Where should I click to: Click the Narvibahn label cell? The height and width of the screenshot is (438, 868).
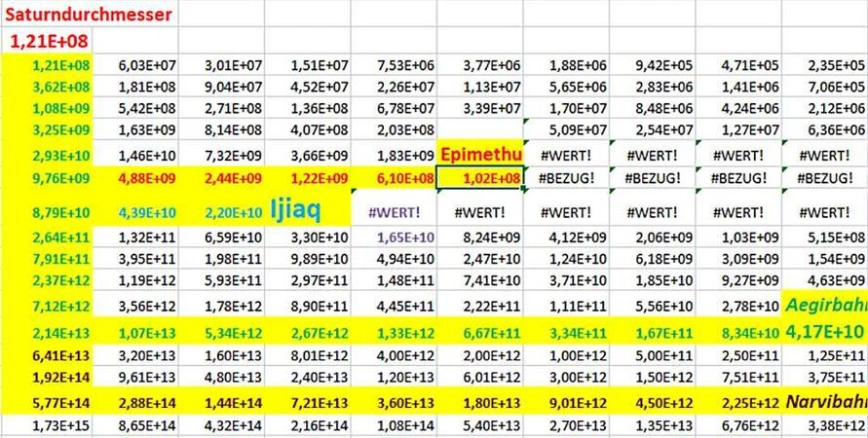click(826, 402)
